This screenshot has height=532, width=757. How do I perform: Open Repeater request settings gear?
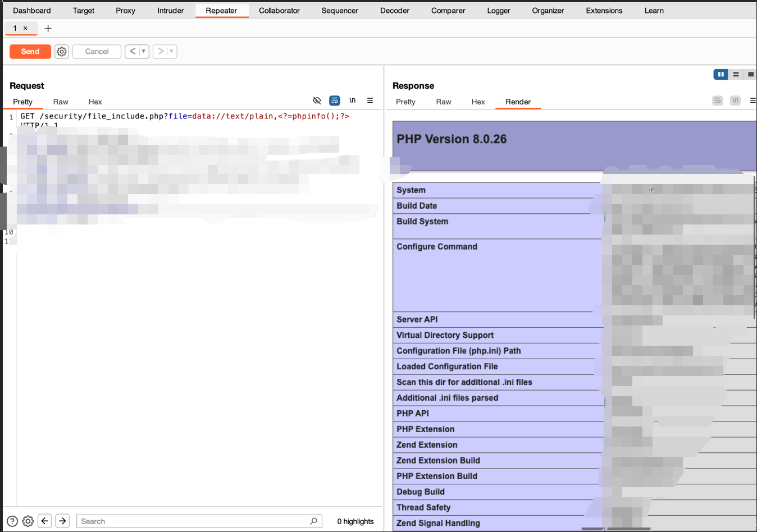tap(62, 52)
